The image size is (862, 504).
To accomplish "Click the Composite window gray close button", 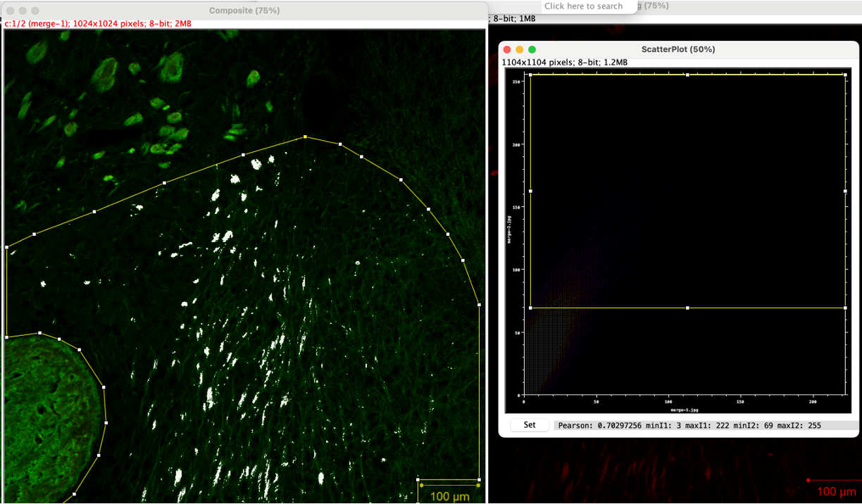I will (x=9, y=11).
